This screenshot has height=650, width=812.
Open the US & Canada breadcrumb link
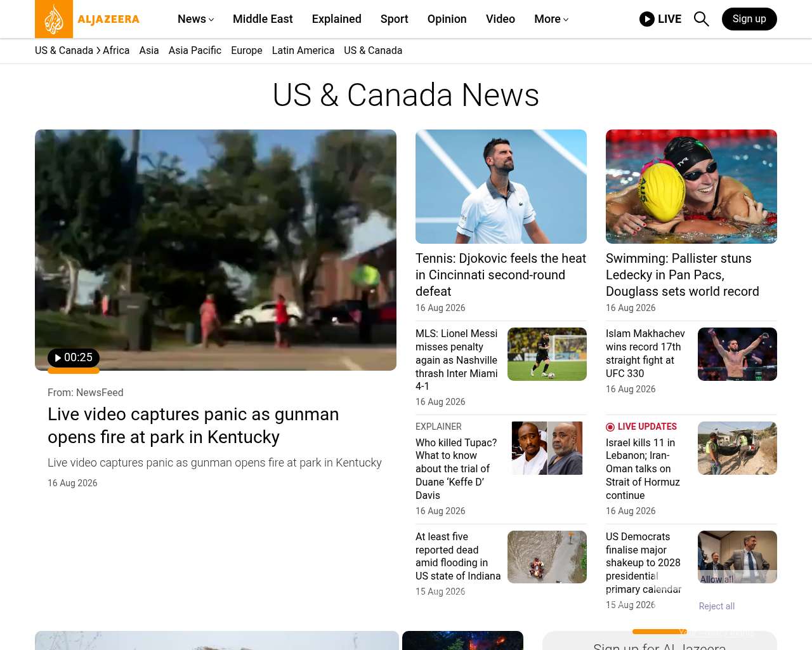tap(64, 51)
